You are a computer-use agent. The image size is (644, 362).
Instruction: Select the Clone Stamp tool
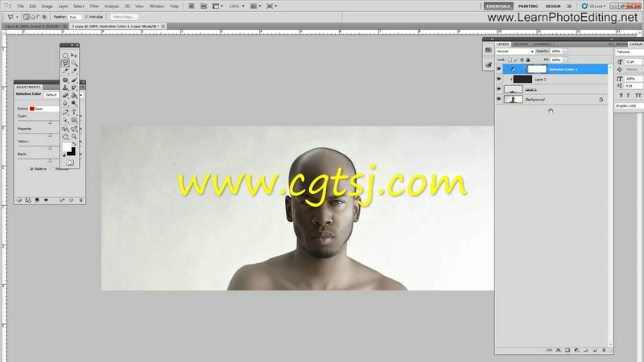(x=65, y=88)
